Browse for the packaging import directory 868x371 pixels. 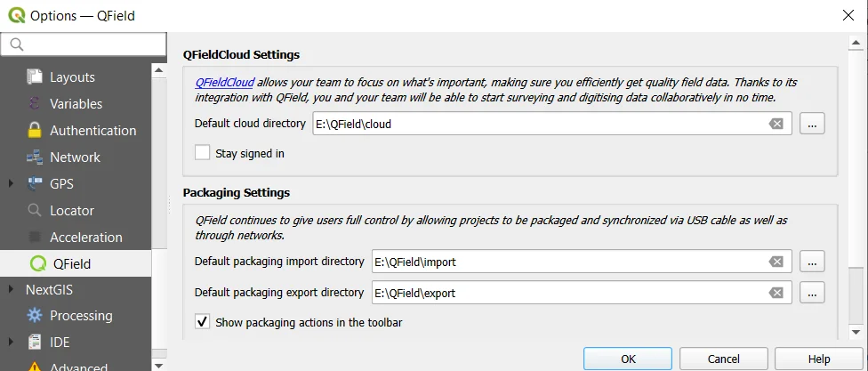pos(812,262)
